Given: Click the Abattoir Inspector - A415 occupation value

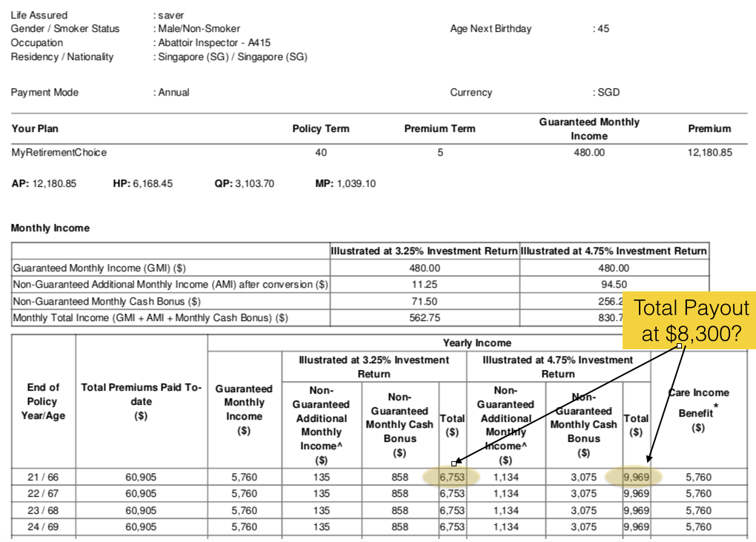Looking at the screenshot, I should [x=214, y=43].
